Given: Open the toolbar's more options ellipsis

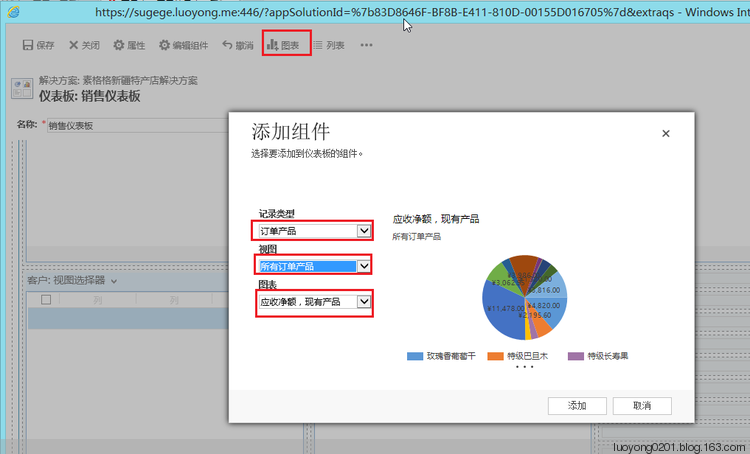Looking at the screenshot, I should point(366,45).
